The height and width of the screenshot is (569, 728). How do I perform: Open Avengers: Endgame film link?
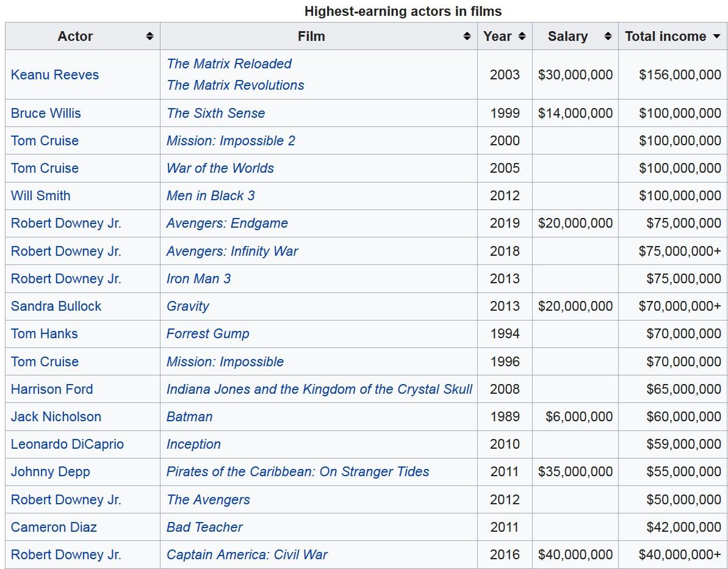227,223
